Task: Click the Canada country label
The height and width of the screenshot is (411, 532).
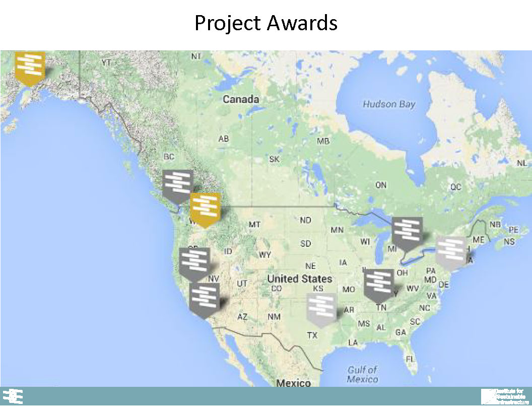Action: point(241,99)
